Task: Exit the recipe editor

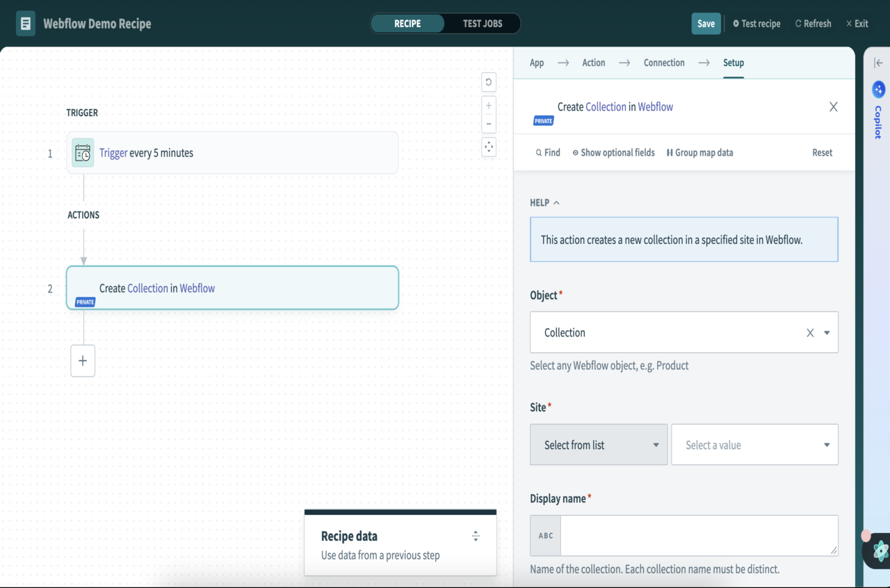Action: [x=857, y=24]
